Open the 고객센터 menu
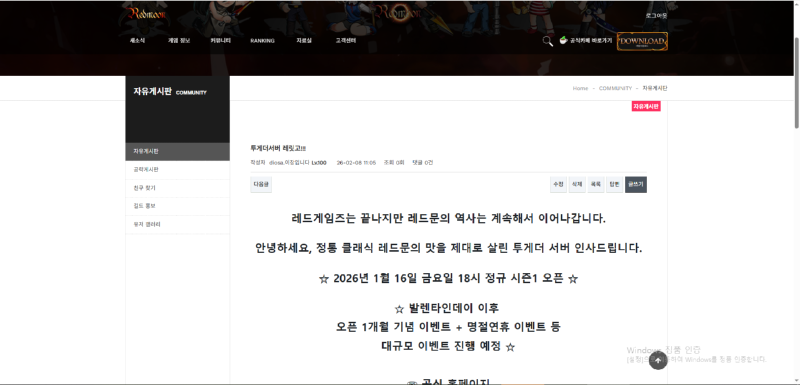Viewport: 800px width, 385px height. (345, 41)
